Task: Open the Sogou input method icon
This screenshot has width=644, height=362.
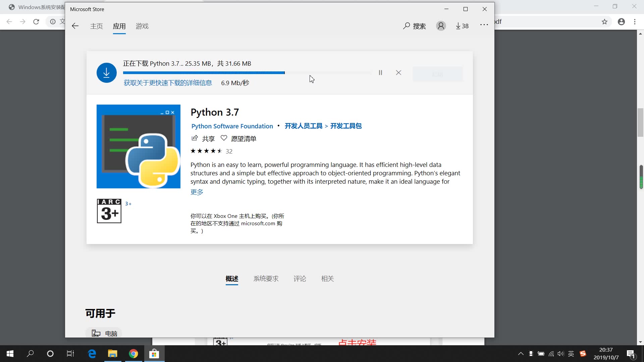Action: click(x=583, y=354)
